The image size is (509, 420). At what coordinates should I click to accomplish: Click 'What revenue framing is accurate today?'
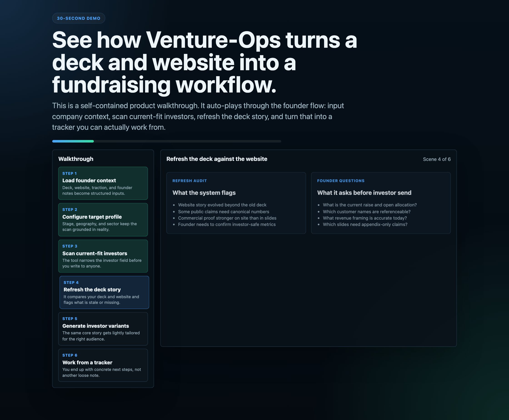(364, 218)
